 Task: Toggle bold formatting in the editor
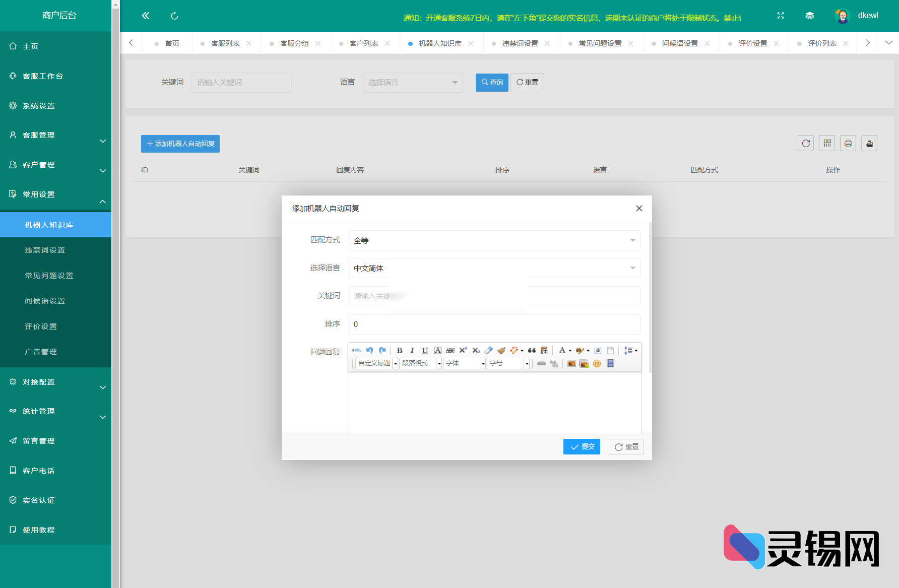coord(400,351)
